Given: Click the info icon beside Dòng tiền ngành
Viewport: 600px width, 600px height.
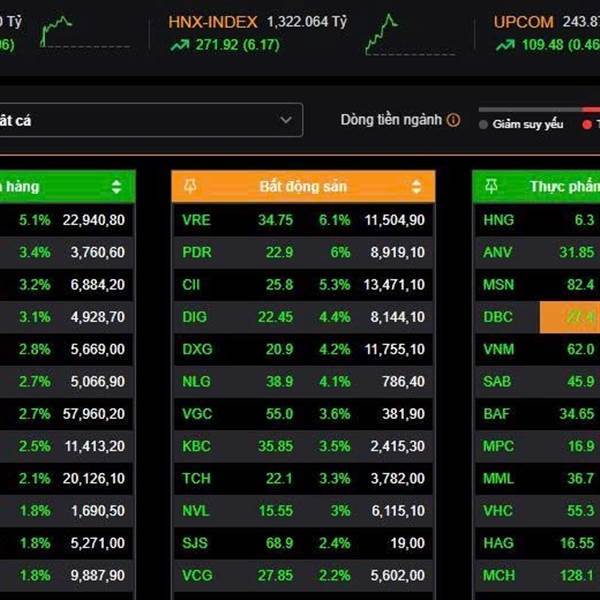Looking at the screenshot, I should 453,120.
